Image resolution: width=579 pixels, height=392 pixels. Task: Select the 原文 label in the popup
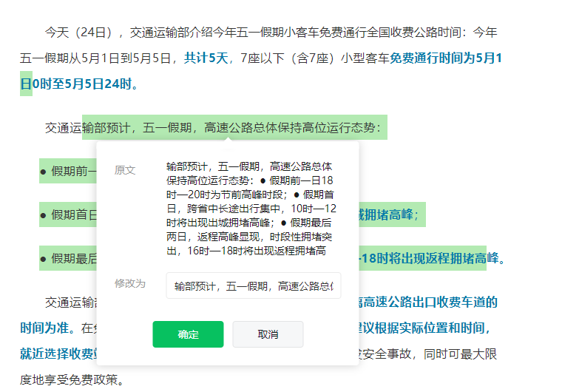125,170
